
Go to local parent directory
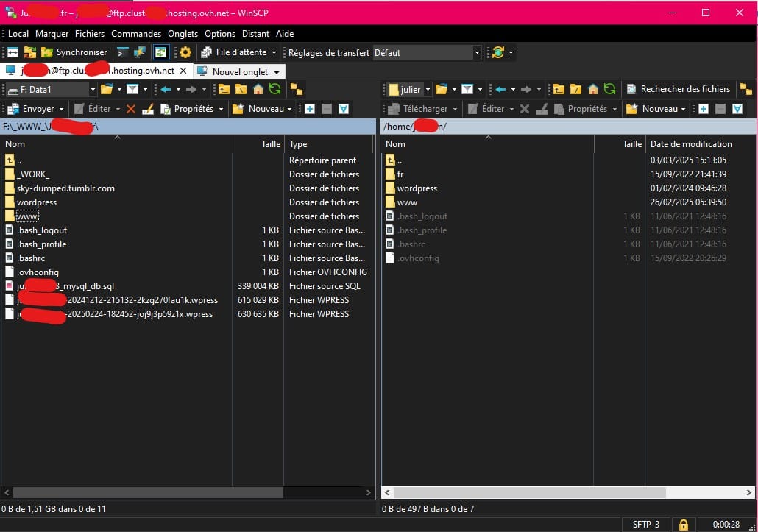[224, 89]
